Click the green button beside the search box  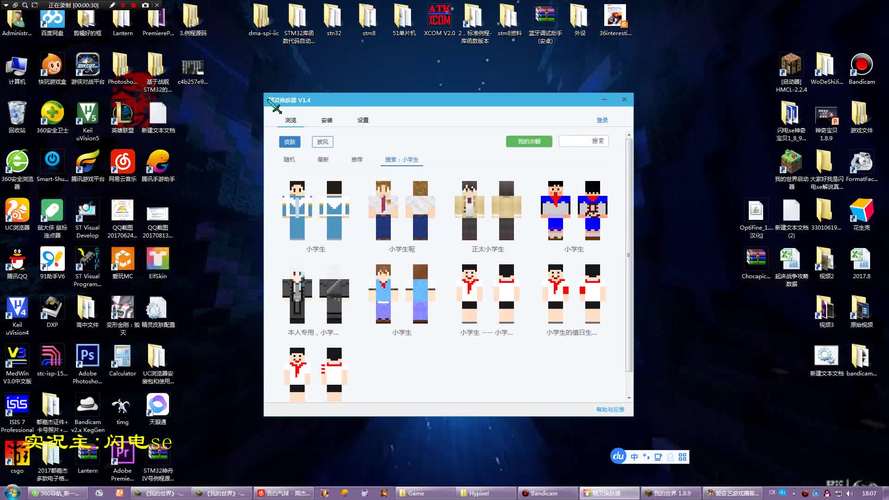point(529,141)
